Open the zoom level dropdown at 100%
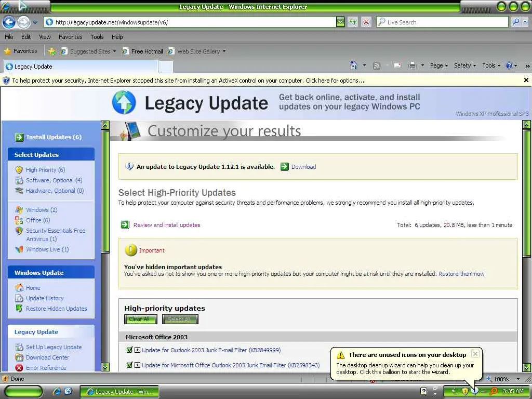 [x=518, y=379]
